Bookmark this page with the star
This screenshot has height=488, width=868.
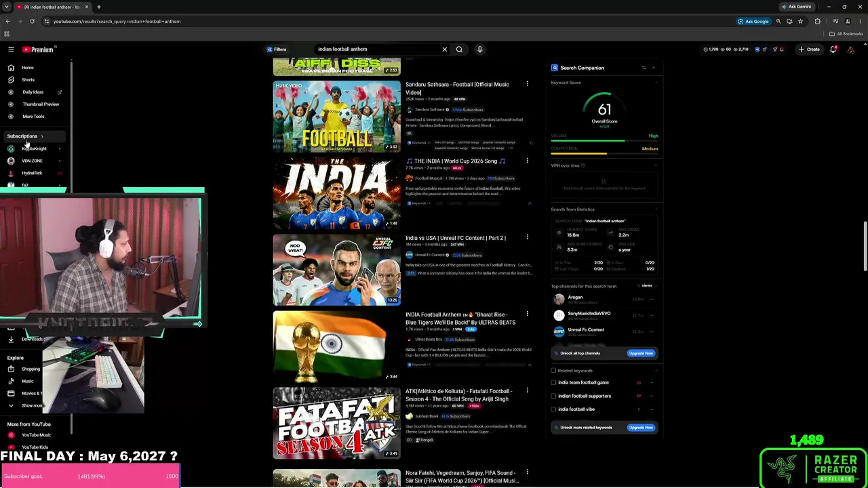(800, 21)
